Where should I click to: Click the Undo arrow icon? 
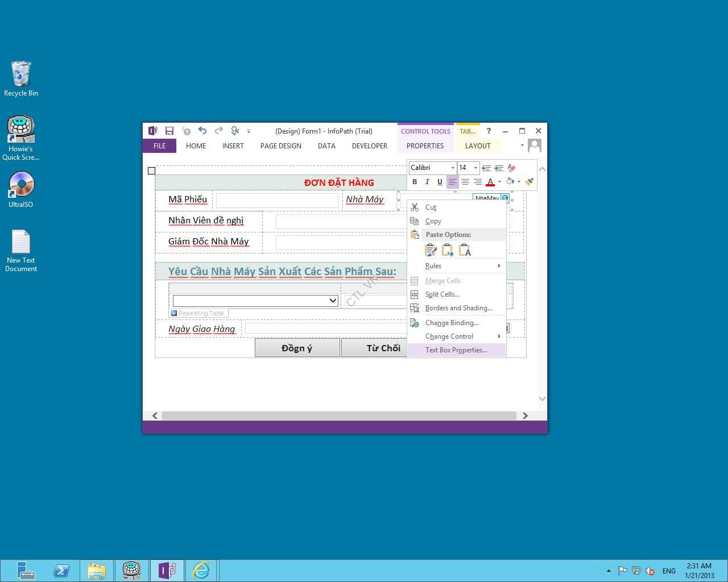pos(202,131)
